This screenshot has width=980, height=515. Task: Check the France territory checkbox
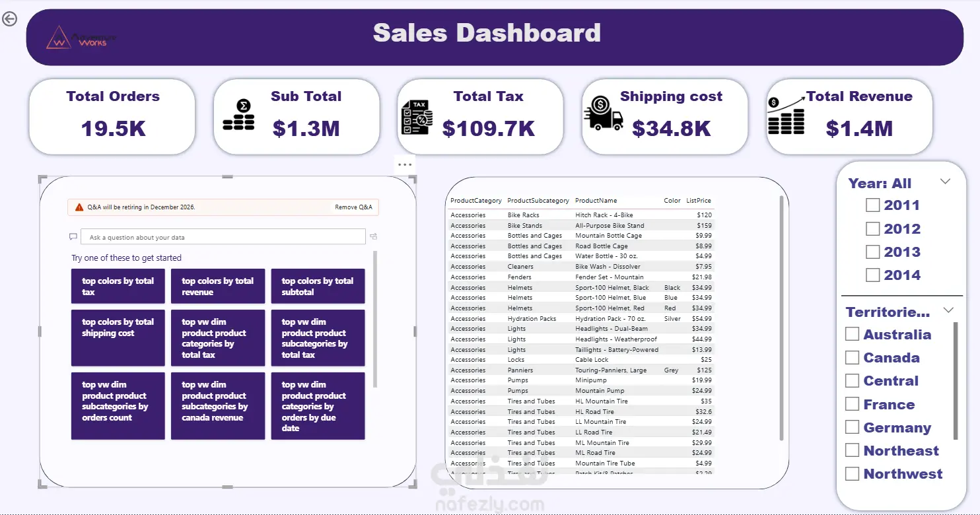853,405
